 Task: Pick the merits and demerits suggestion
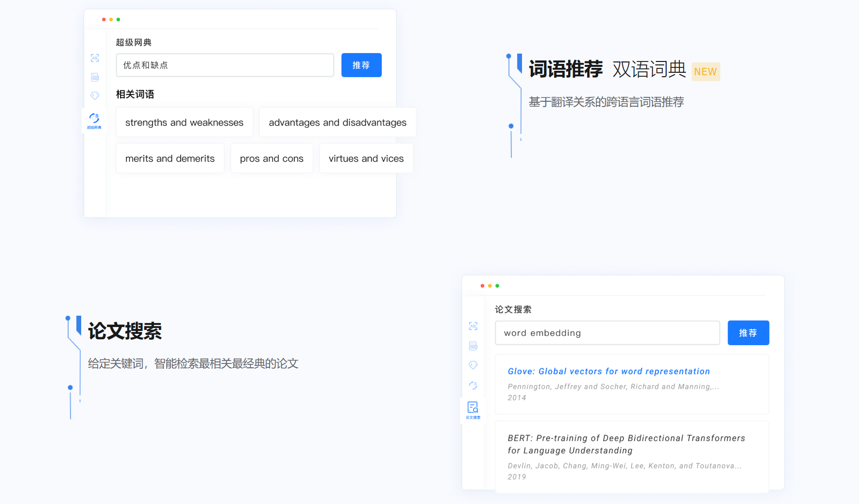tap(170, 158)
